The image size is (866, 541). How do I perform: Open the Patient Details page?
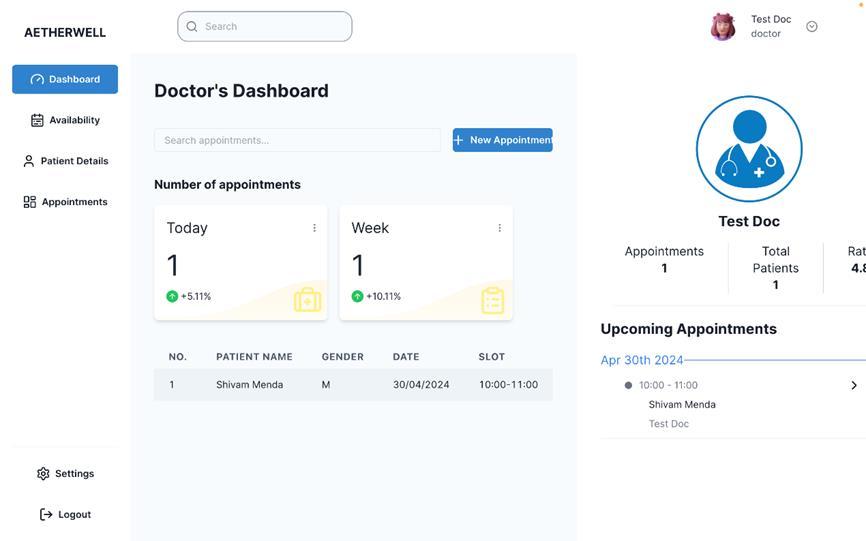(x=74, y=161)
